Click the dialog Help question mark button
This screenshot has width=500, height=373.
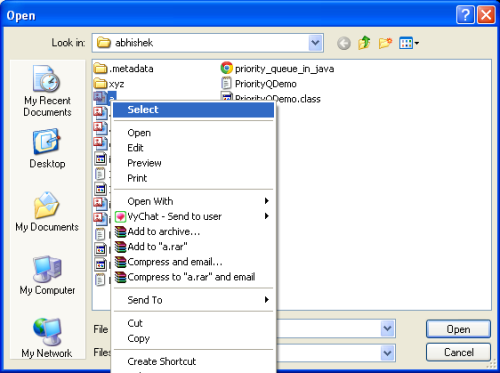(465, 15)
